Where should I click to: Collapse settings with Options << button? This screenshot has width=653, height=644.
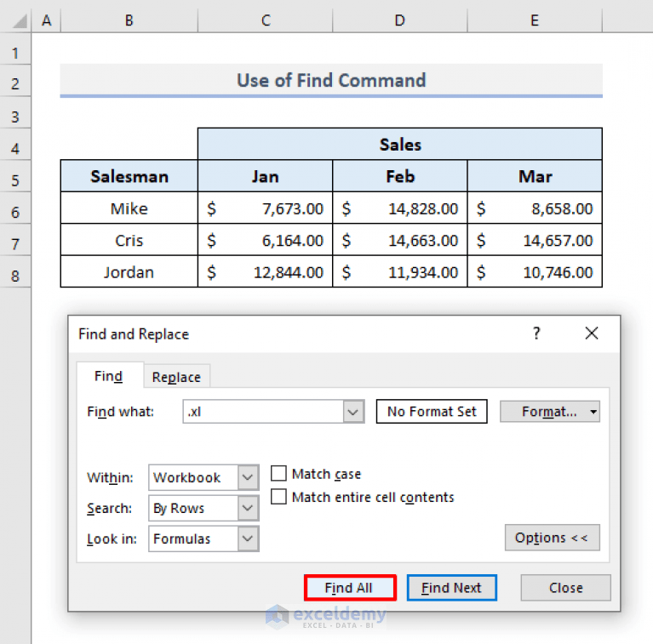pyautogui.click(x=552, y=538)
